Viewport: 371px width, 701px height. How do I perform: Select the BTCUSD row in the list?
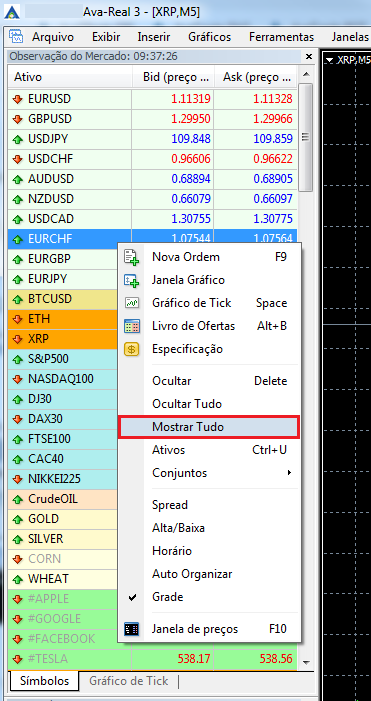tap(63, 299)
